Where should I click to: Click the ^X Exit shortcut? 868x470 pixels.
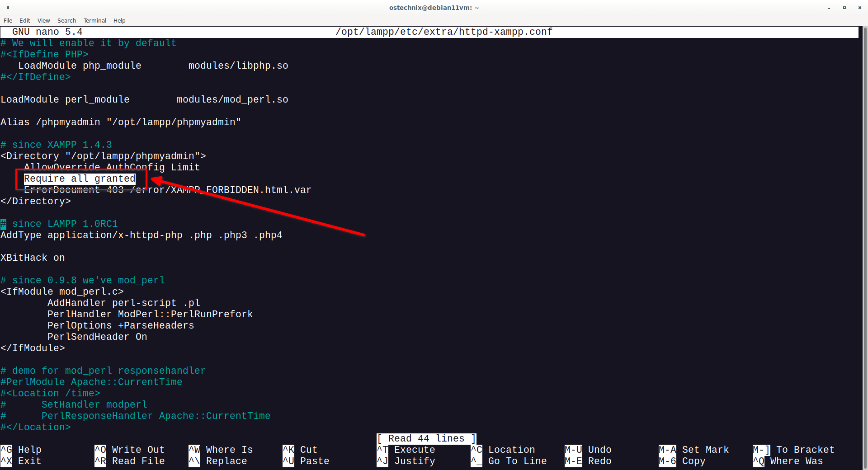click(x=21, y=461)
